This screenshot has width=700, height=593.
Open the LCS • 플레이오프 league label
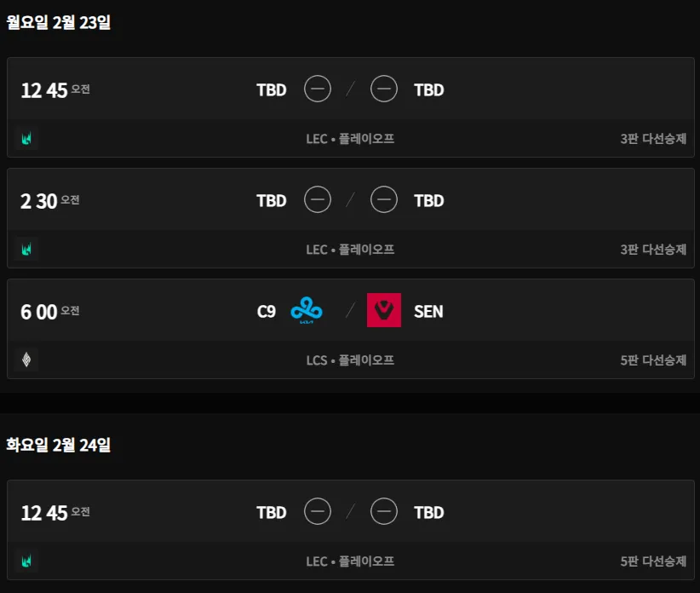pyautogui.click(x=350, y=360)
